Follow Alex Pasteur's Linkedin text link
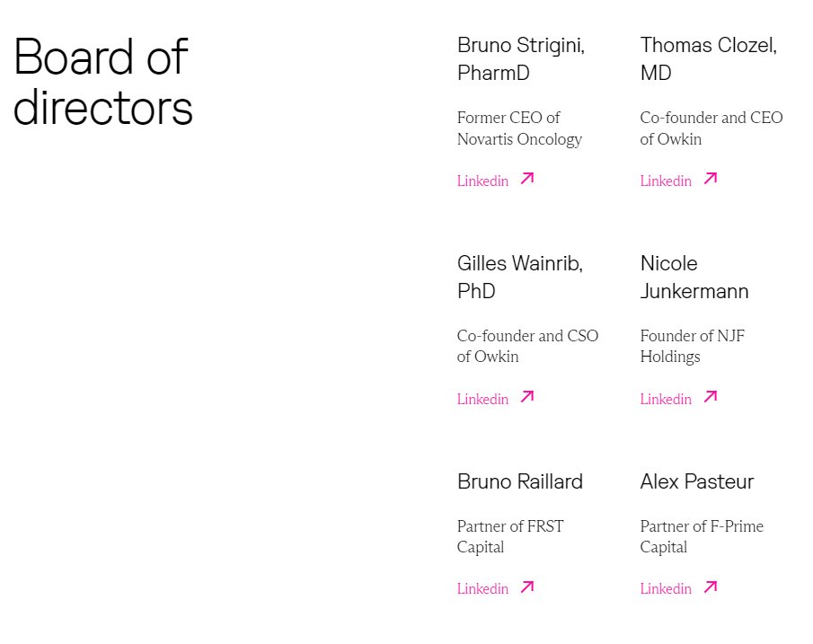813x644 pixels. tap(666, 589)
